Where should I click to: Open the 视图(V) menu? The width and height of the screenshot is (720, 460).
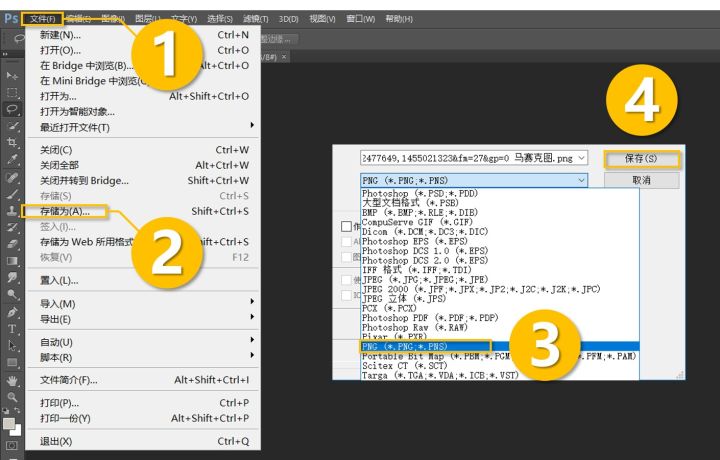click(322, 19)
